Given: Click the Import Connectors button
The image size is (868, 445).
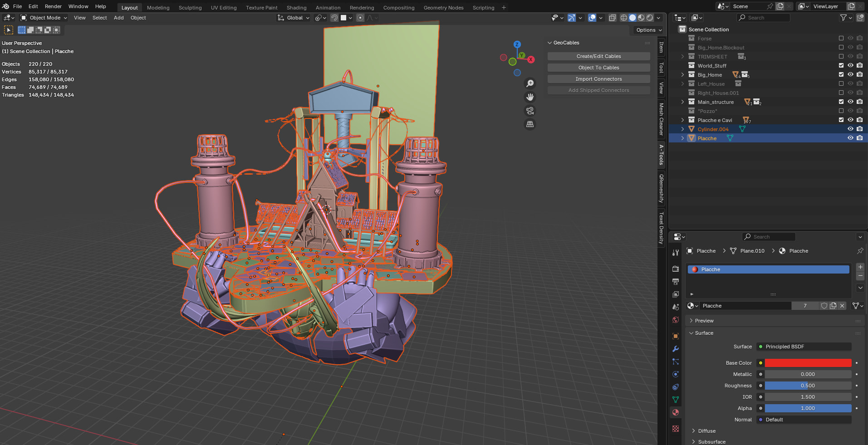Looking at the screenshot, I should tap(598, 79).
